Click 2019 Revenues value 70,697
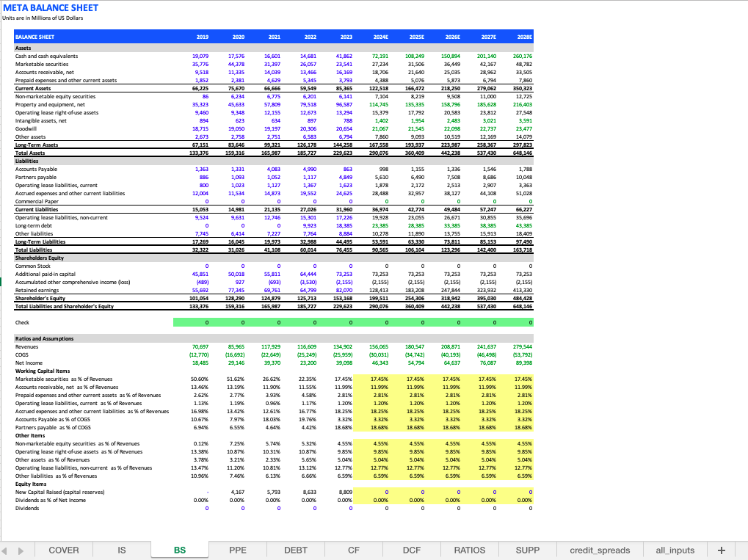The width and height of the screenshot is (748, 560). tap(200, 346)
